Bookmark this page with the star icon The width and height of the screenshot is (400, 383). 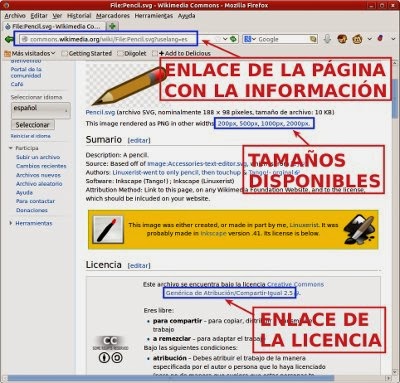tap(218, 39)
